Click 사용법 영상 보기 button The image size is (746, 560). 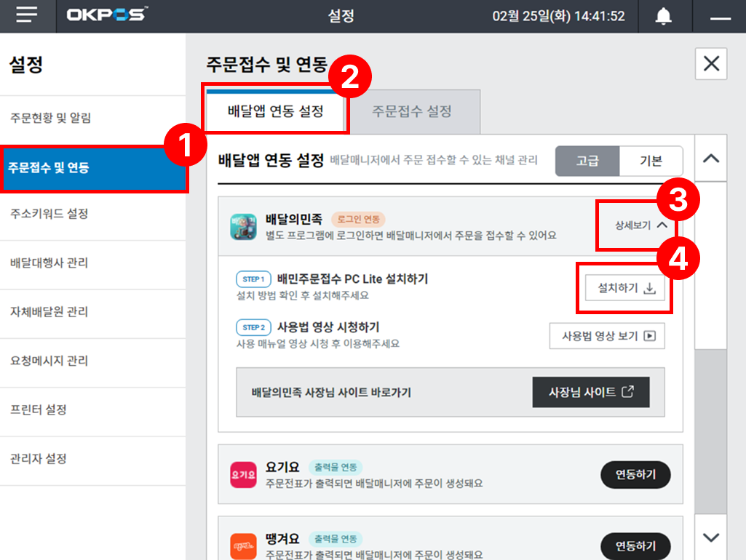[x=607, y=336]
